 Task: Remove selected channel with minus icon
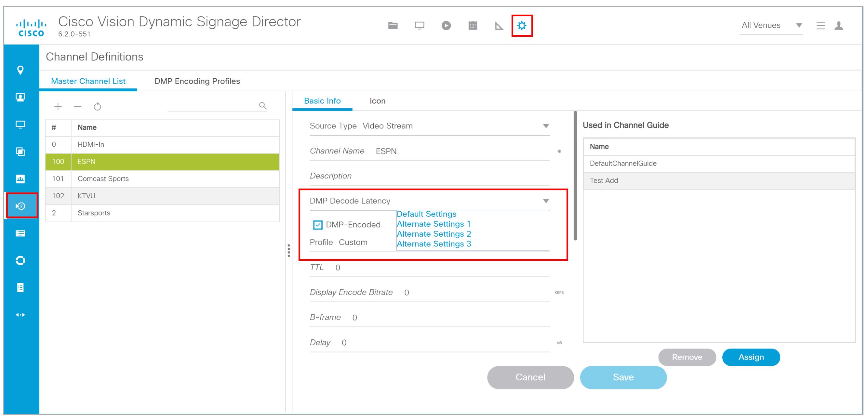tap(77, 107)
